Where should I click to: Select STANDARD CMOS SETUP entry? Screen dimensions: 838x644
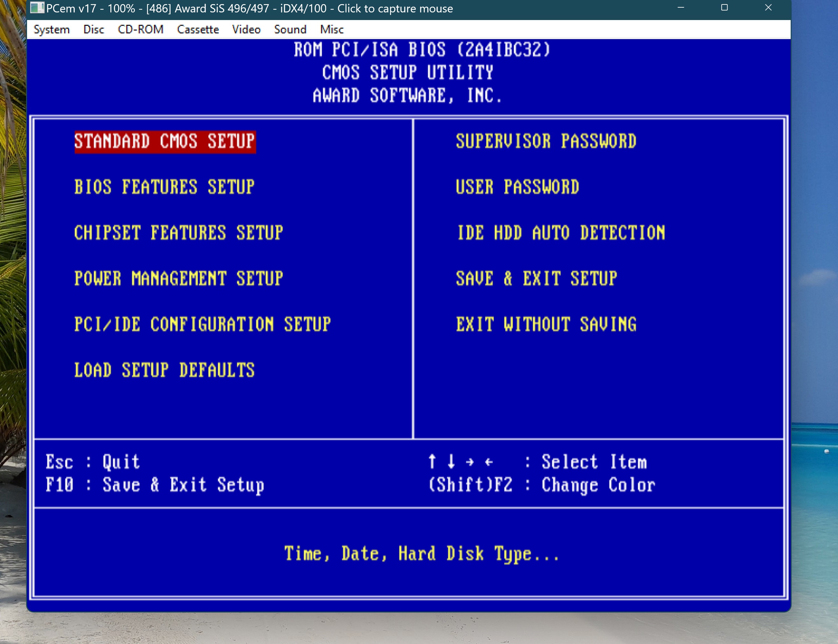tap(165, 142)
